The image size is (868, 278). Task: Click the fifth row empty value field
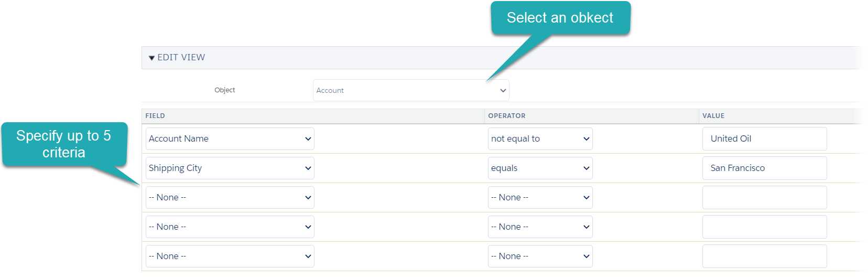pyautogui.click(x=764, y=256)
